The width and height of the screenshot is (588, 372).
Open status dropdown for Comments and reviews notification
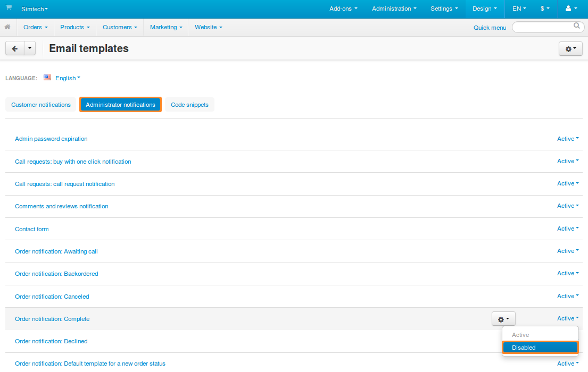coord(568,206)
